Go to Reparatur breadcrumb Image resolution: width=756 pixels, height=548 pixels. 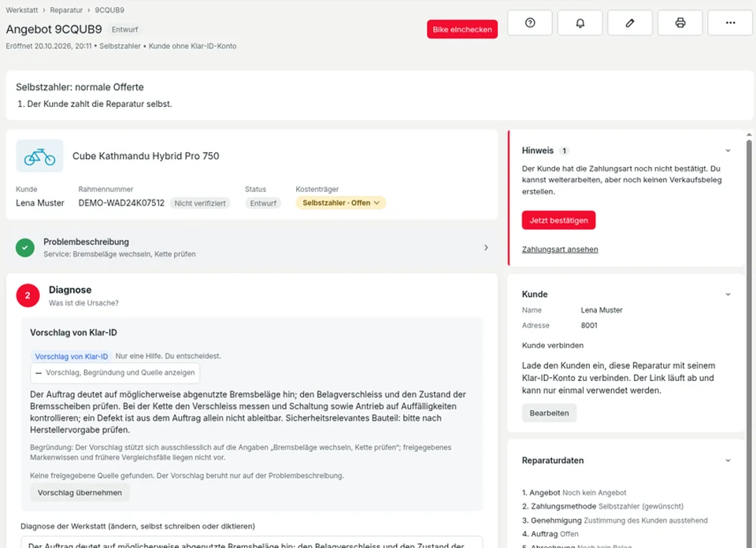[x=66, y=10]
